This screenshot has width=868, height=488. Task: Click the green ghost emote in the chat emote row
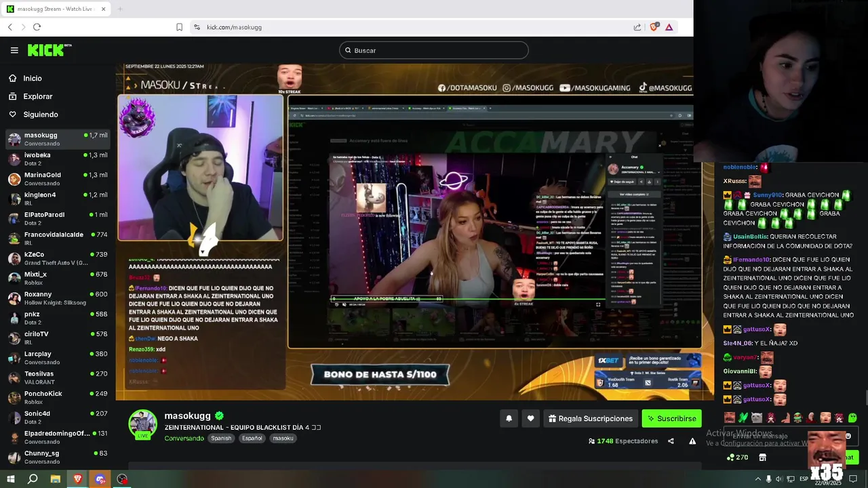click(852, 418)
